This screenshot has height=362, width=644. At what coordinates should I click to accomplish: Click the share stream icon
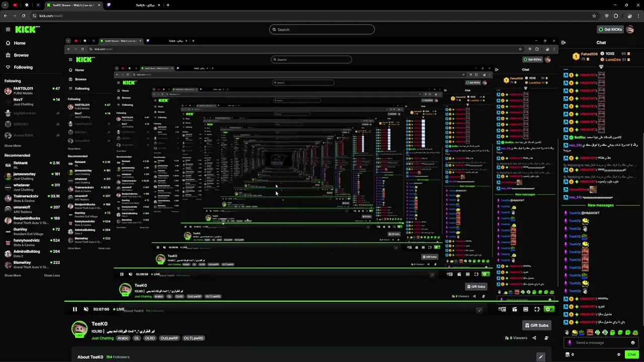click(534, 338)
